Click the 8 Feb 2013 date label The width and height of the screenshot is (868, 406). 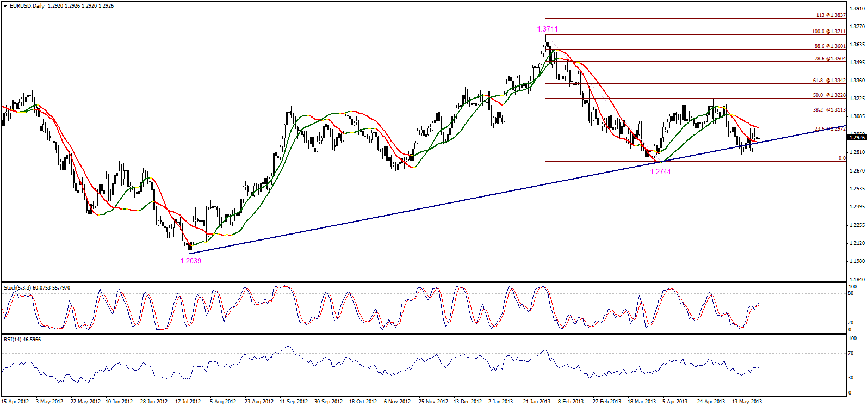click(x=571, y=402)
